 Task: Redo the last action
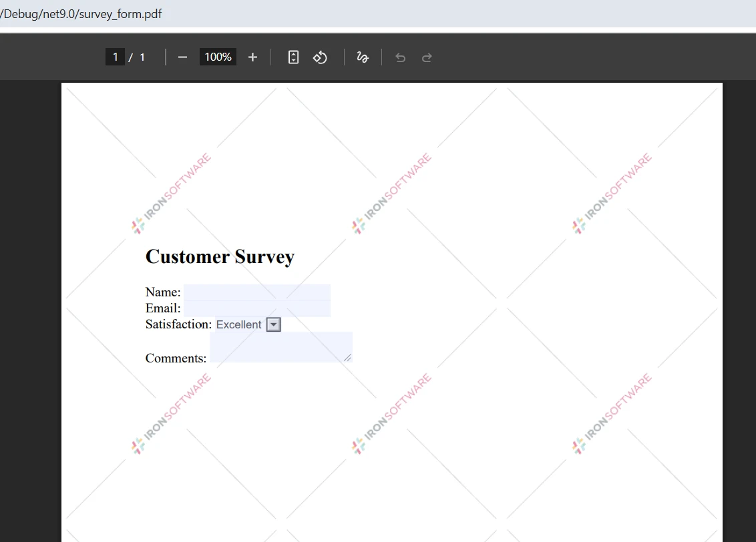click(427, 57)
